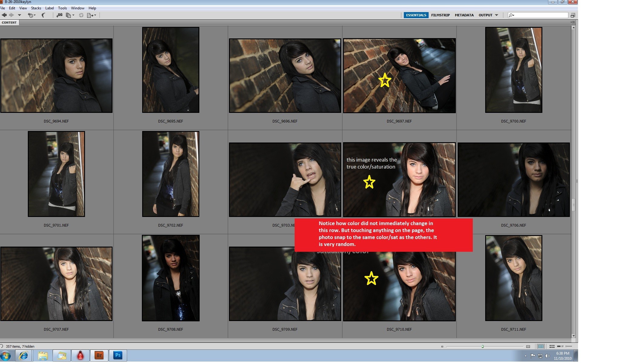Select thumbnail DSC_9707.NEF
This screenshot has height=364, width=644.
pyautogui.click(x=56, y=284)
